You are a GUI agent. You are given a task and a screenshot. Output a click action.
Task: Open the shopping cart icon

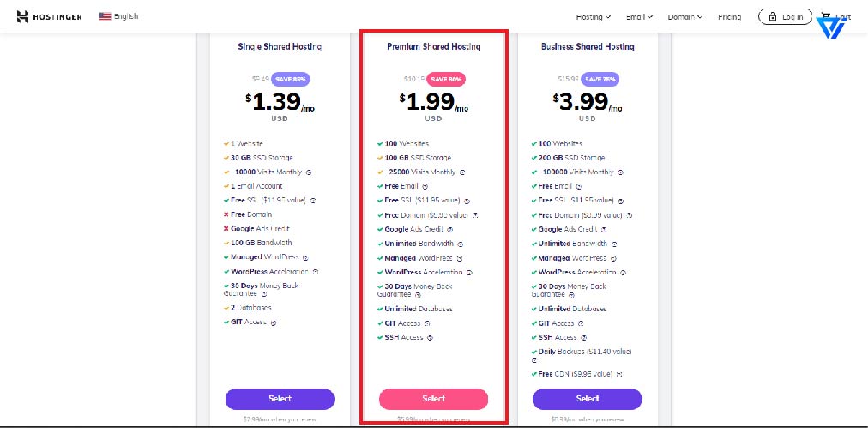(x=827, y=16)
